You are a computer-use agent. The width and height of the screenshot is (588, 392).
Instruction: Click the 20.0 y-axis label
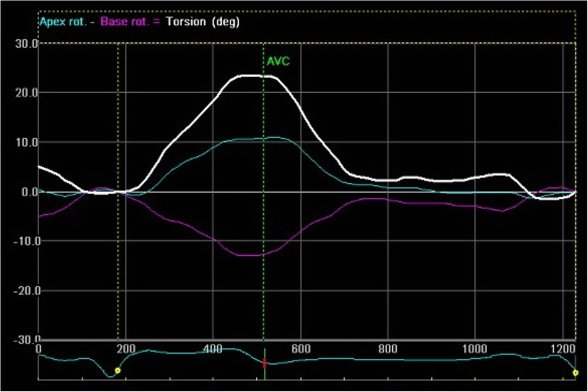[x=27, y=93]
